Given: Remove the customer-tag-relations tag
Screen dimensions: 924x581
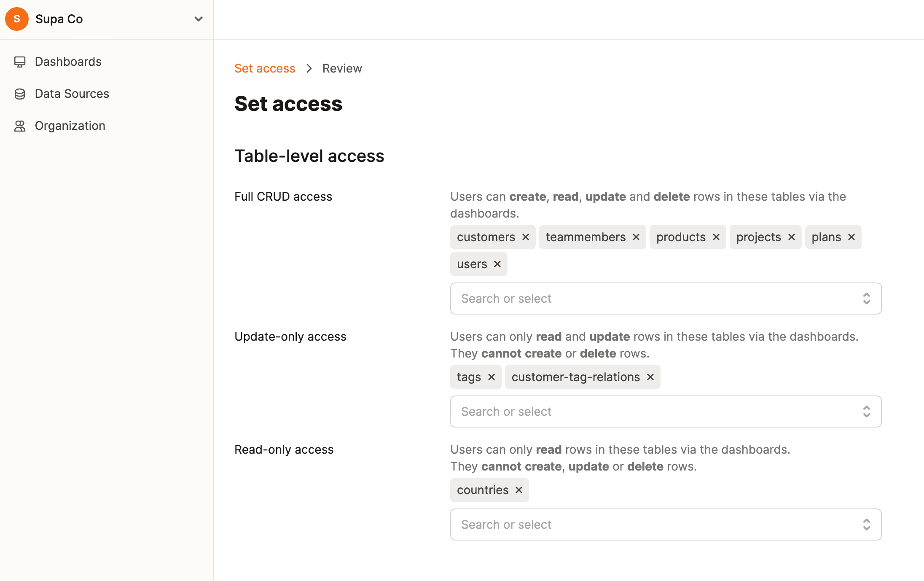Looking at the screenshot, I should [x=650, y=377].
